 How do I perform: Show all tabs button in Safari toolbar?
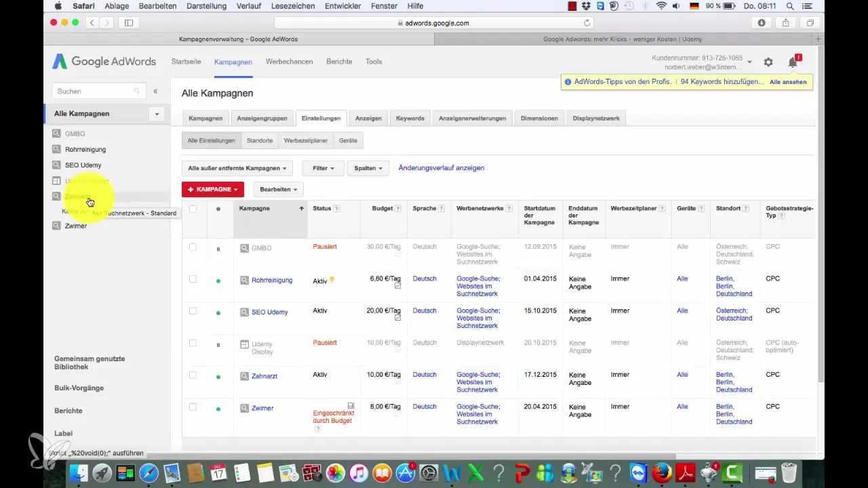(x=810, y=22)
